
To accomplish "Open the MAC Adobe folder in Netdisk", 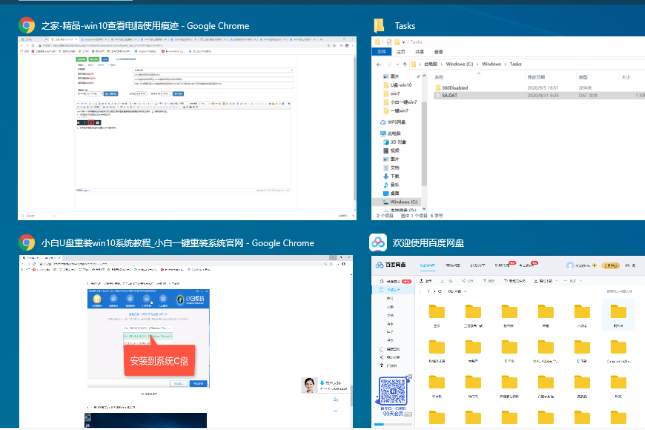I will (x=545, y=350).
